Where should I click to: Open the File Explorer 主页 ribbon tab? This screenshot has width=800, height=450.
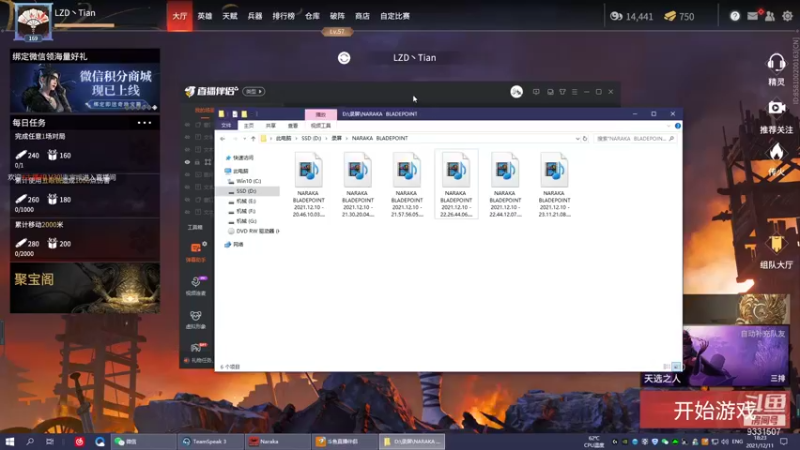click(x=248, y=126)
